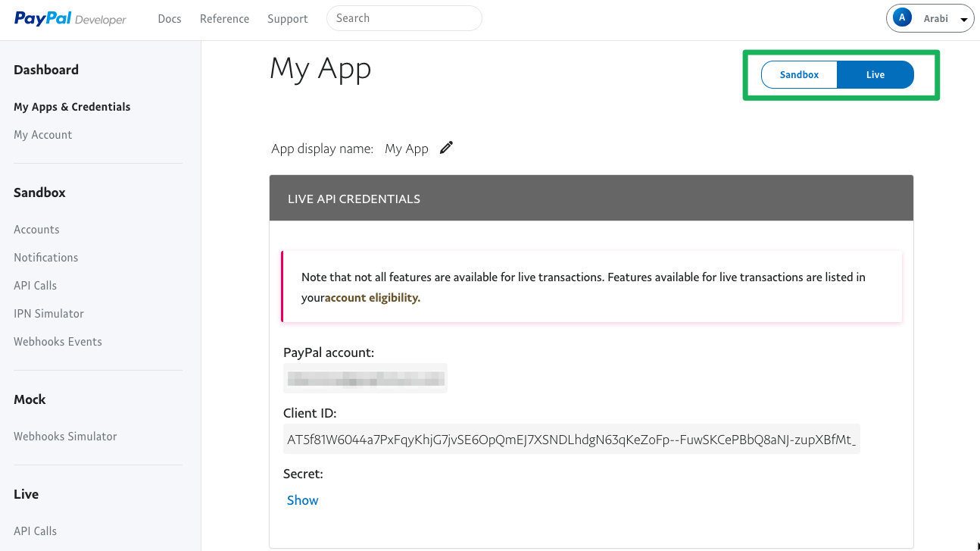
Task: Click the user avatar icon labeled A
Action: 902,18
